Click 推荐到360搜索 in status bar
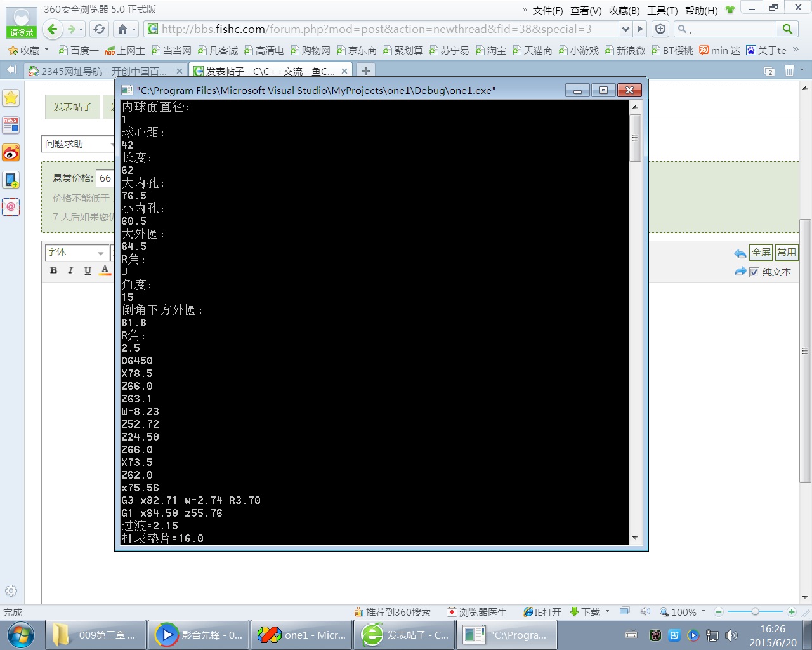The width and height of the screenshot is (812, 650). pos(393,612)
